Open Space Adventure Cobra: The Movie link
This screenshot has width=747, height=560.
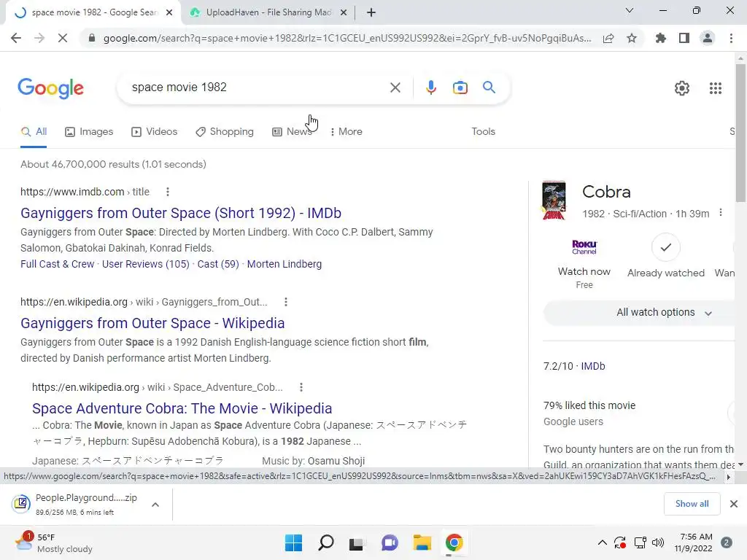[182, 408]
